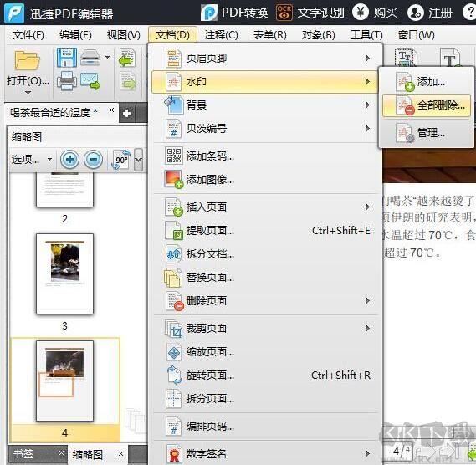Print the document using printer icon

[x=67, y=81]
